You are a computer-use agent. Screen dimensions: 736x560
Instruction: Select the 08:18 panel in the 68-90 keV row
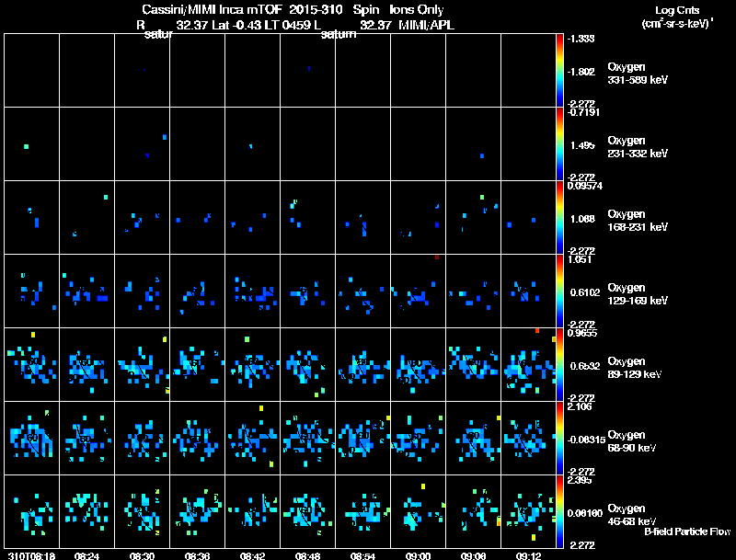tap(32, 438)
